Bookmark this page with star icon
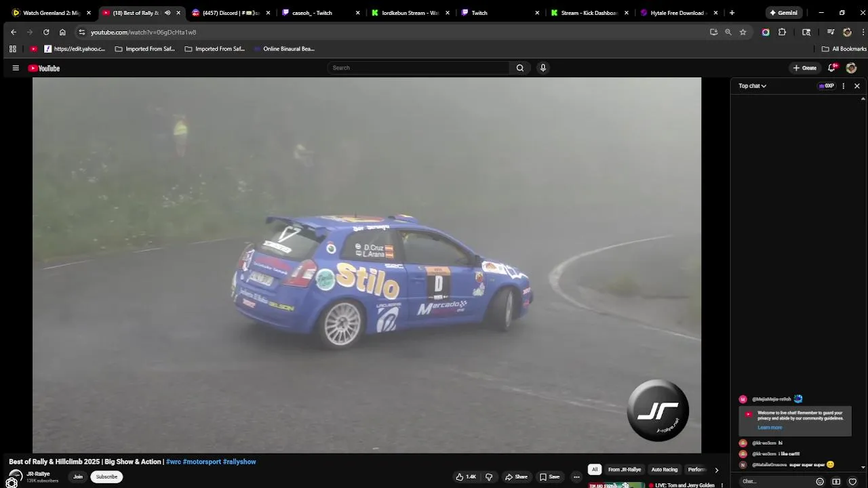This screenshot has height=488, width=868. tap(743, 32)
